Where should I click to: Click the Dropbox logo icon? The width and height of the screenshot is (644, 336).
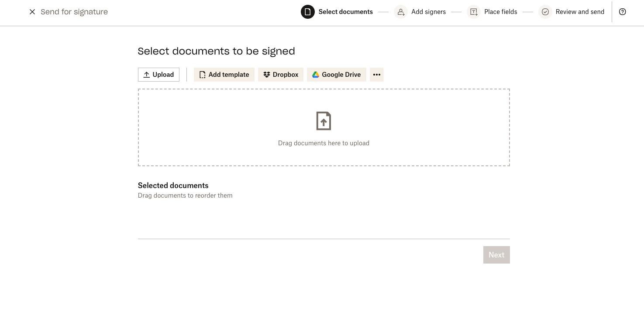tap(266, 75)
